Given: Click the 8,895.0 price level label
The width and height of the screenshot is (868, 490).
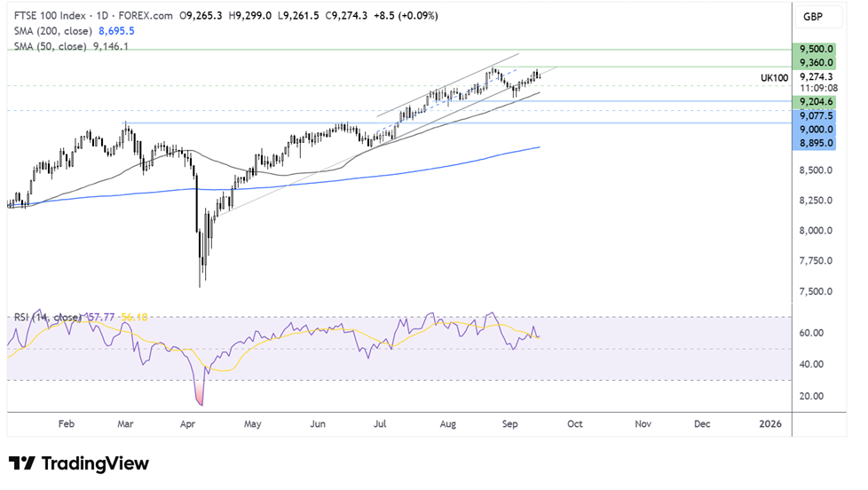Looking at the screenshot, I should tap(814, 144).
